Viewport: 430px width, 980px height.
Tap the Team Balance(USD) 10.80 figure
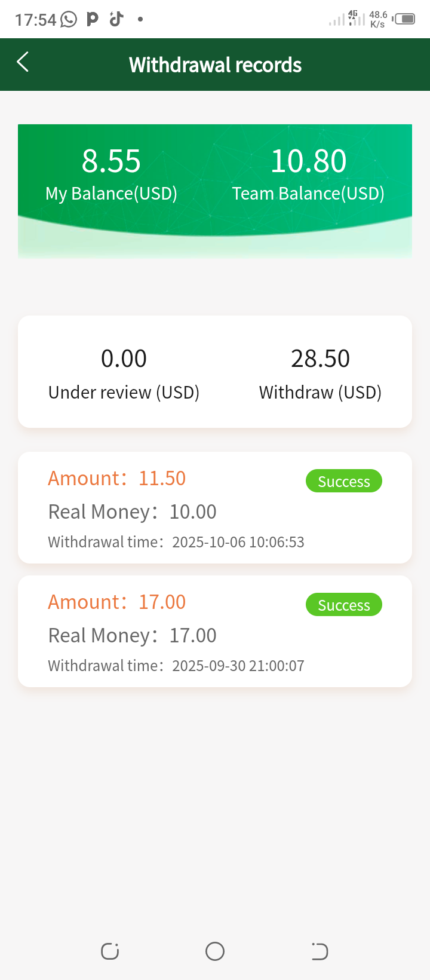[308, 161]
